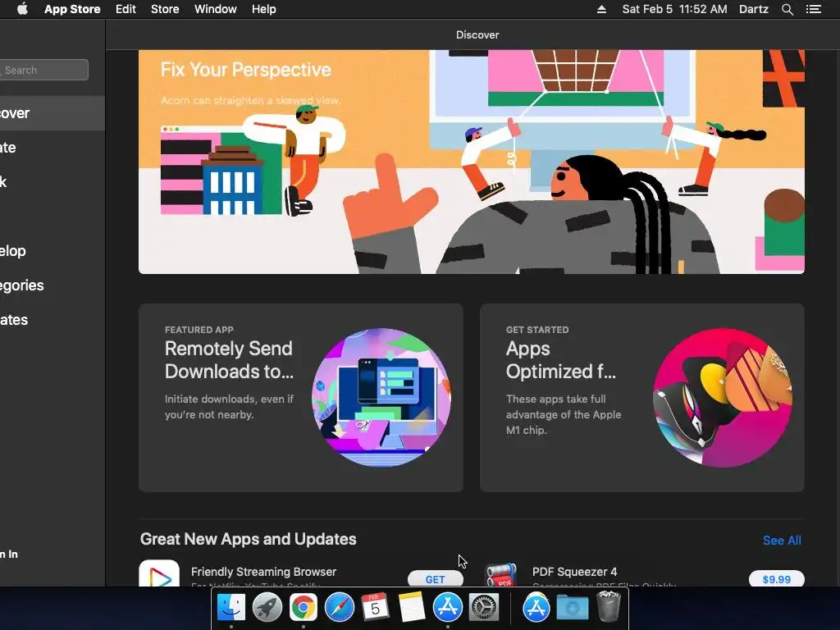Click See All for new apps
The image size is (840, 630).
click(782, 541)
